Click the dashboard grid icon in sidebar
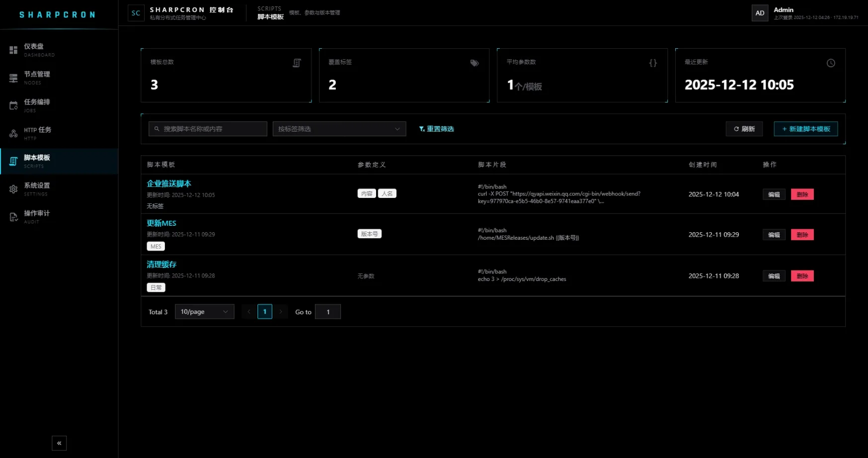The image size is (868, 458). click(x=13, y=50)
